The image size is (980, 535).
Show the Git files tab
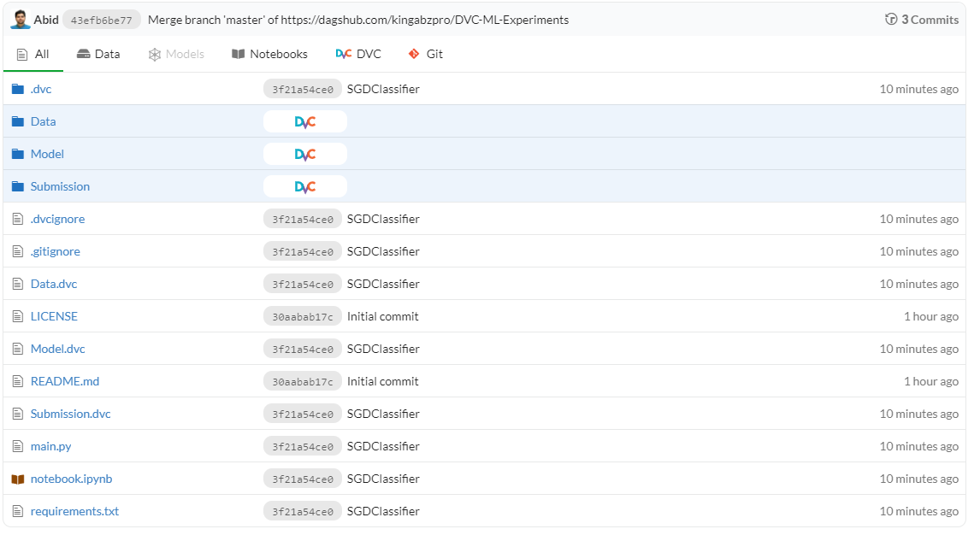point(426,54)
